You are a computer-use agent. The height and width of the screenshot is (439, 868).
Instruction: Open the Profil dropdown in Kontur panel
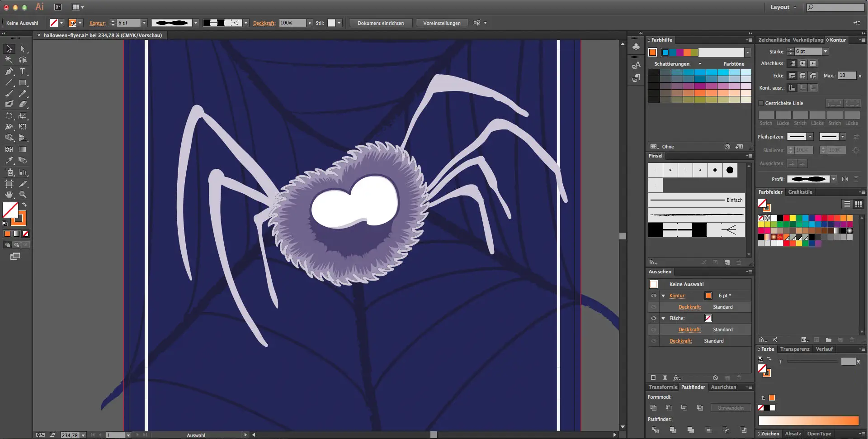pyautogui.click(x=834, y=179)
